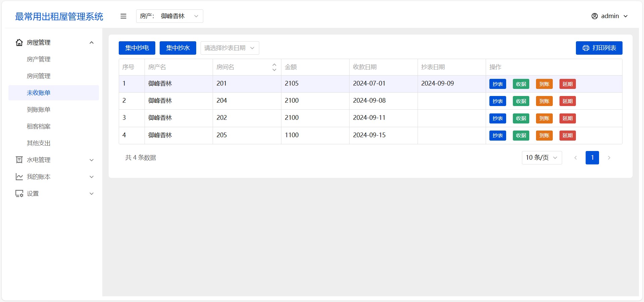The width and height of the screenshot is (644, 302).
Task: Open the 10 条/页 page size dropdown
Action: (542, 158)
